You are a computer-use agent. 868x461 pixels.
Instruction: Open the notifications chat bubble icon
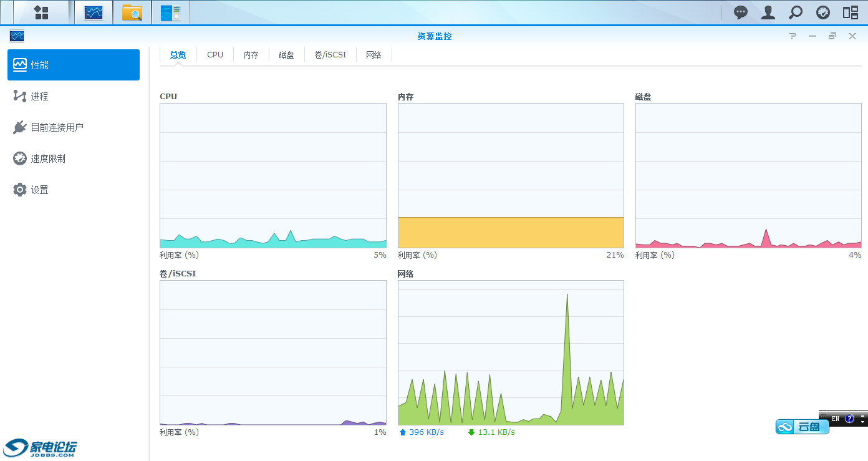pyautogui.click(x=741, y=12)
